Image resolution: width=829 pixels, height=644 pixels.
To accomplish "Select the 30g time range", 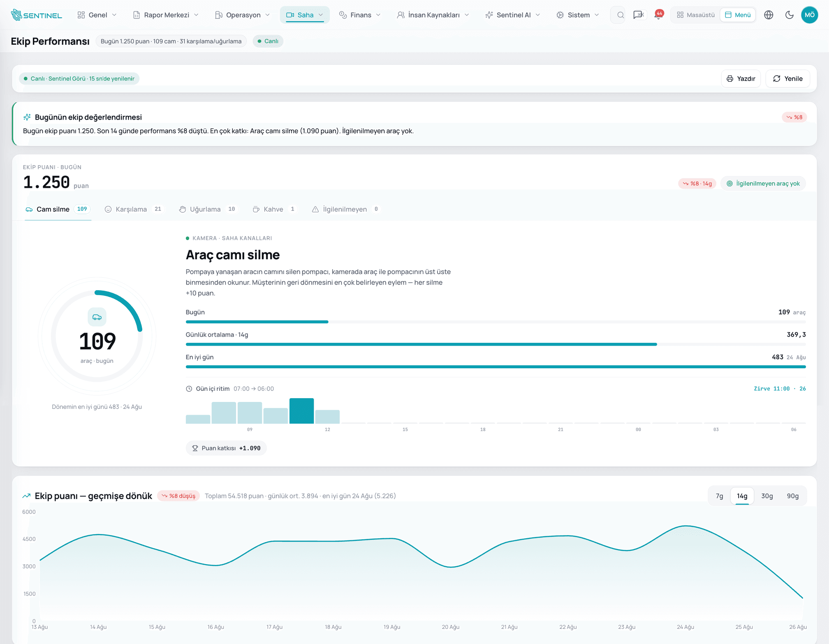I will point(766,496).
